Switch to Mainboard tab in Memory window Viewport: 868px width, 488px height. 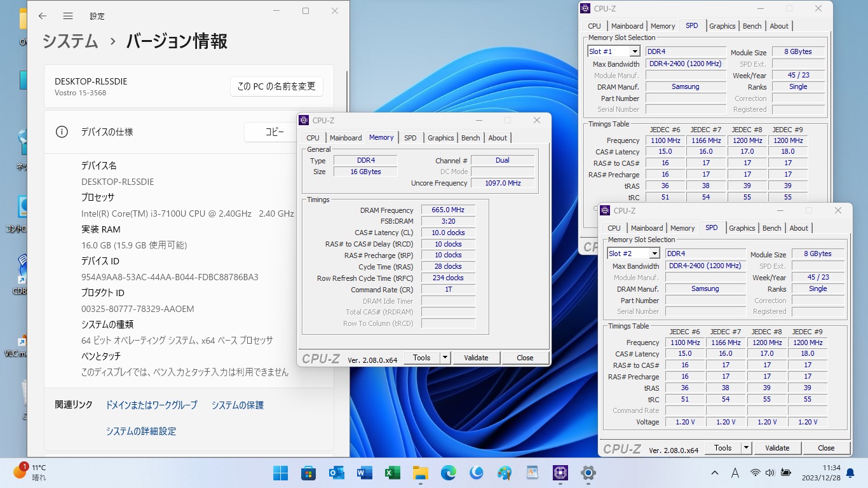click(x=345, y=138)
